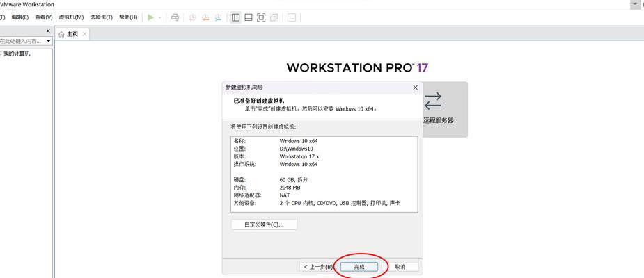Click the console view toolbar icon
Image resolution: width=644 pixels, height=278 pixels.
(x=291, y=17)
